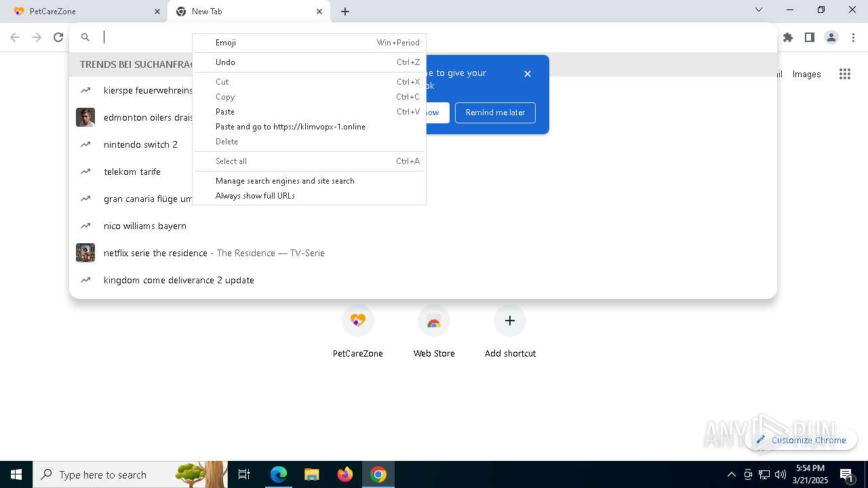
Task: Select suggestion telekom tarife
Action: tap(423, 171)
